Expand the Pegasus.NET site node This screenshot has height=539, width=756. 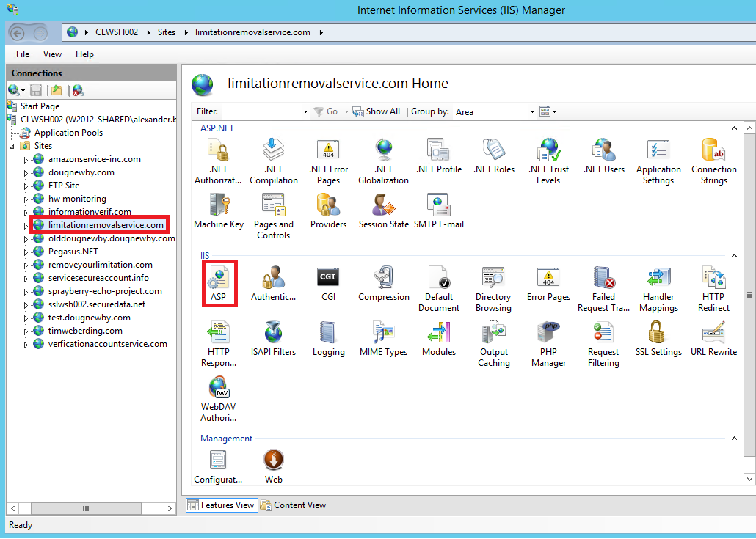(x=26, y=252)
